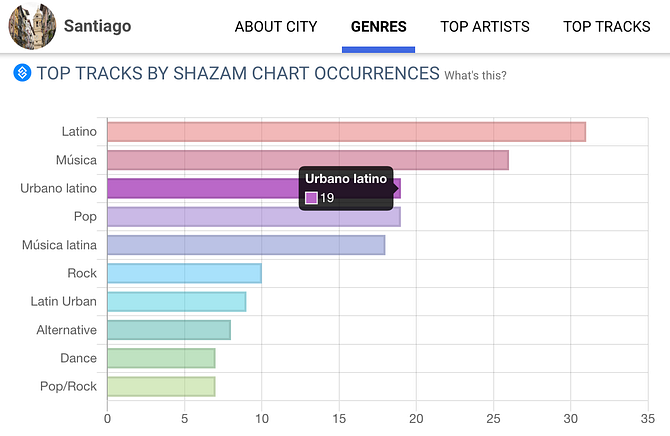Viewport: 670px width, 436px height.
Task: Click the Latino genre bar
Action: point(346,132)
